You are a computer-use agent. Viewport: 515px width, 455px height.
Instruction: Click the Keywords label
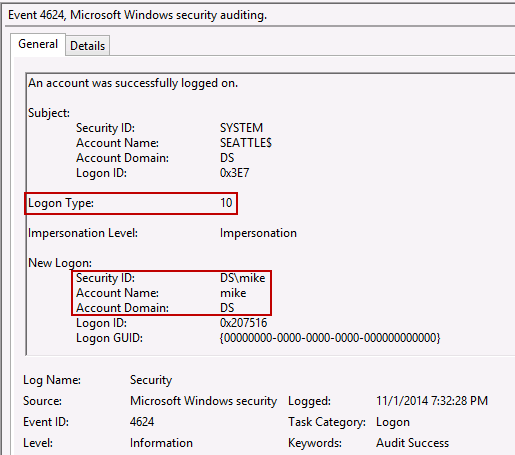315,443
